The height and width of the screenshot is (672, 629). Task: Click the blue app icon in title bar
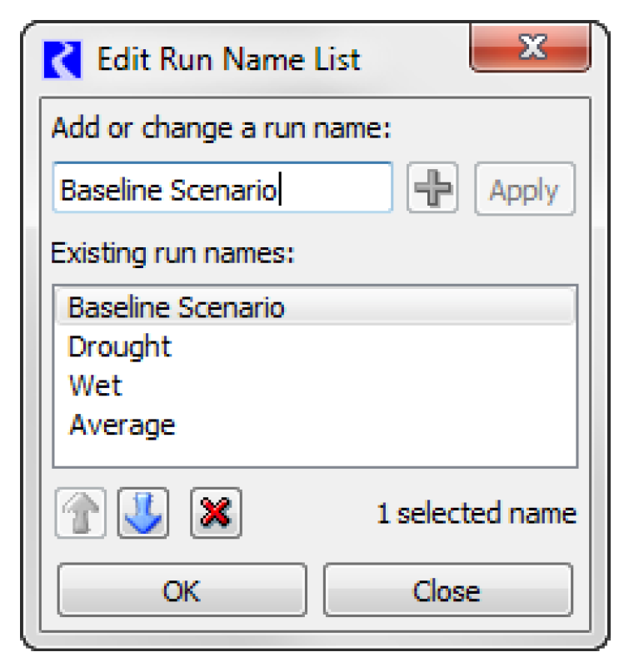click(62, 60)
